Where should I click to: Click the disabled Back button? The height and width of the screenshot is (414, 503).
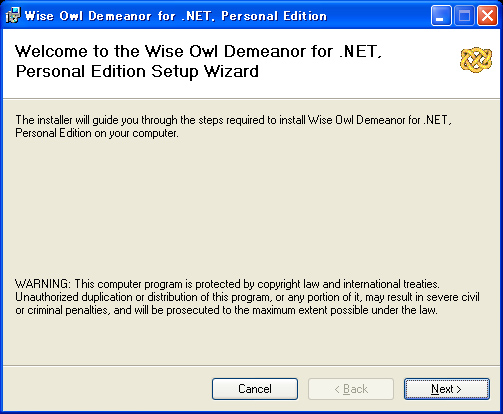coord(351,389)
